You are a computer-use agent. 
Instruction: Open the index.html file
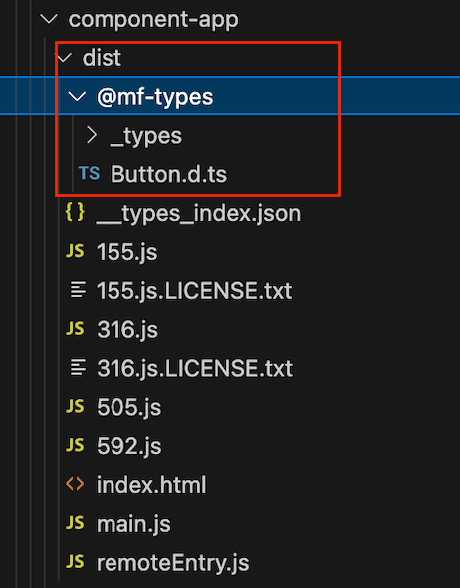pyautogui.click(x=151, y=485)
